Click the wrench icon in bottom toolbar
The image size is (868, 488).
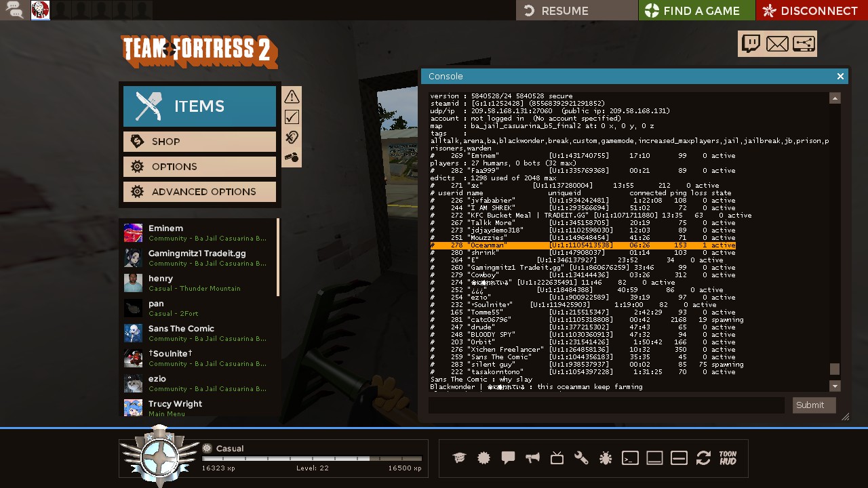point(581,458)
